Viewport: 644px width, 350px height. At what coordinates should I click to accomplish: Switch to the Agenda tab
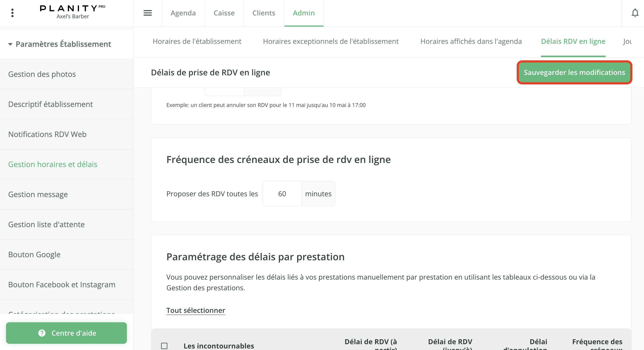(183, 13)
